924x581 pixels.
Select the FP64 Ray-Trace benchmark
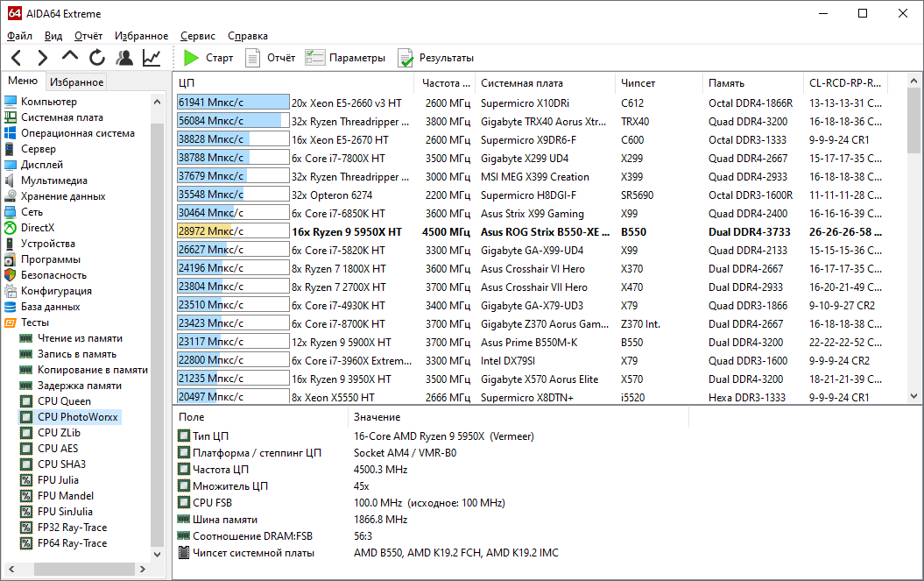pyautogui.click(x=73, y=543)
